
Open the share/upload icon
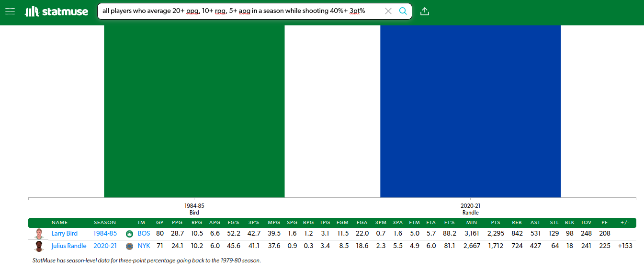(x=424, y=11)
